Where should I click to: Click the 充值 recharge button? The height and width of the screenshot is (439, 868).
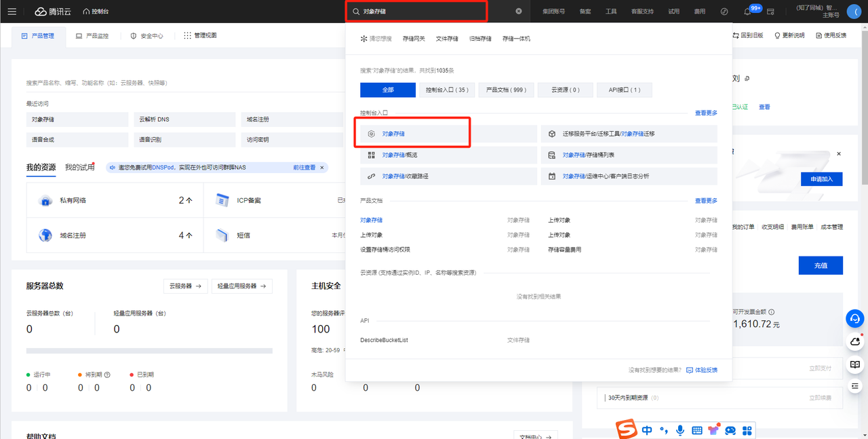click(x=821, y=265)
